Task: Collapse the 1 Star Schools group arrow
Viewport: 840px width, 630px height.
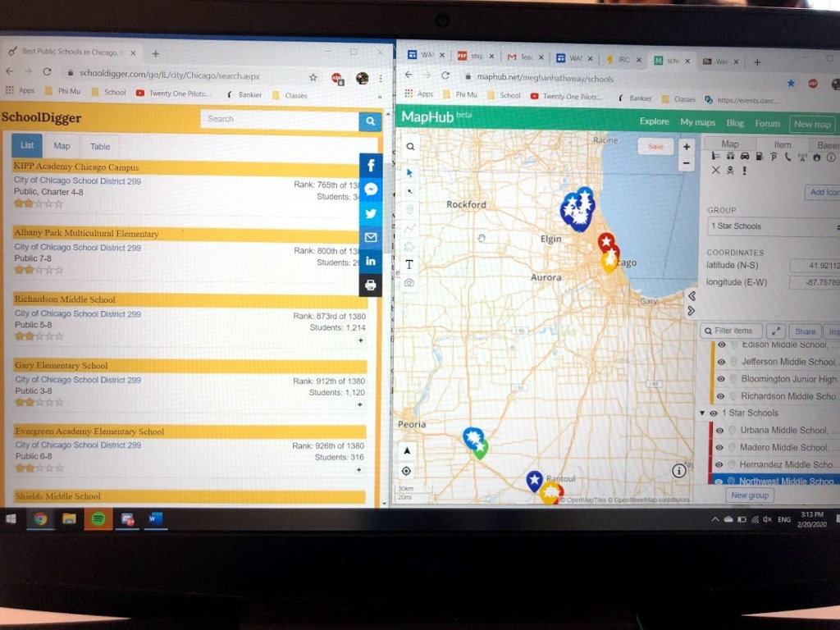Action: pyautogui.click(x=703, y=413)
